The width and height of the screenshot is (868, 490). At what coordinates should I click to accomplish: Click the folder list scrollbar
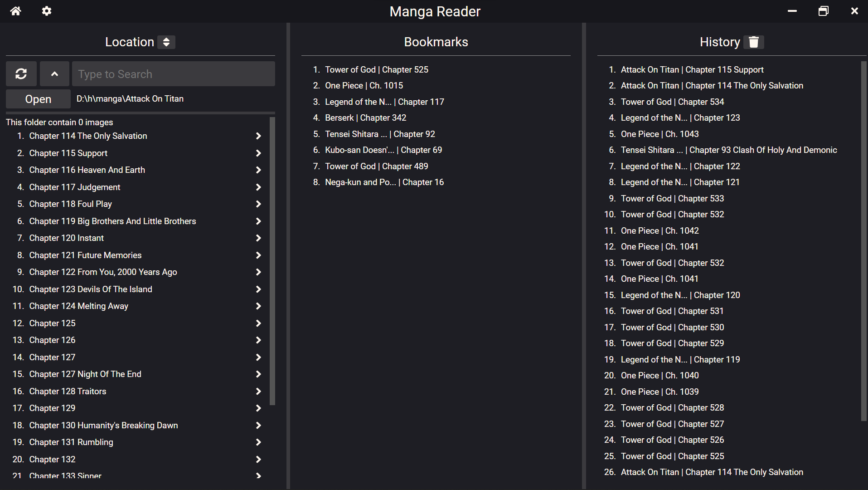click(x=272, y=261)
